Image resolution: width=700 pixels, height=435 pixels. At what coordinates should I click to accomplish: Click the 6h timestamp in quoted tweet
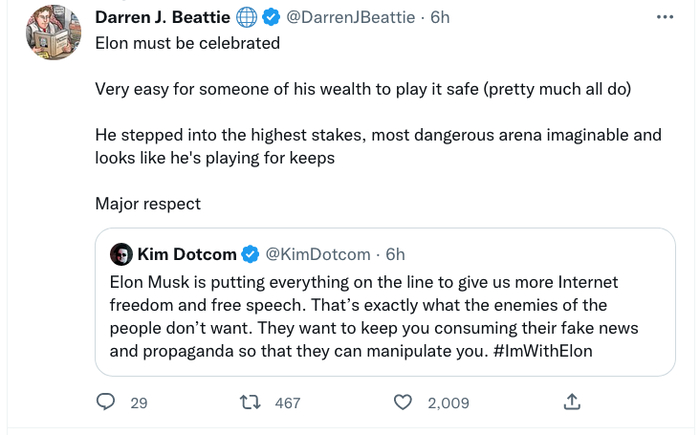click(395, 254)
